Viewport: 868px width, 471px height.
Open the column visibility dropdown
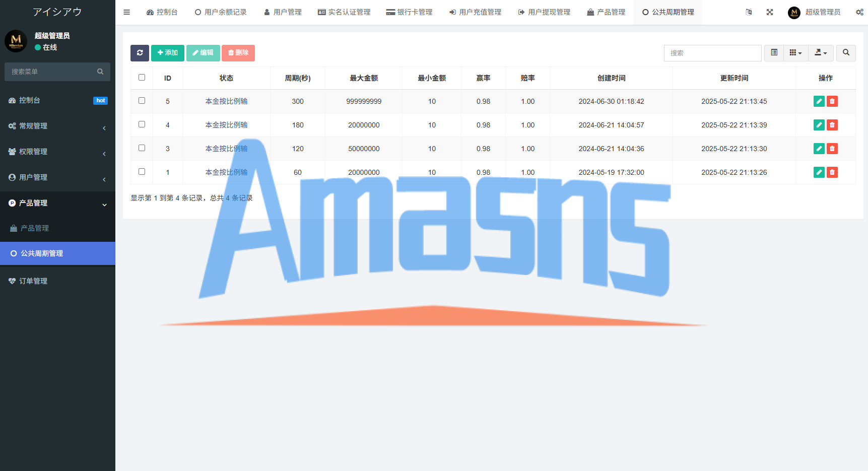coord(796,53)
